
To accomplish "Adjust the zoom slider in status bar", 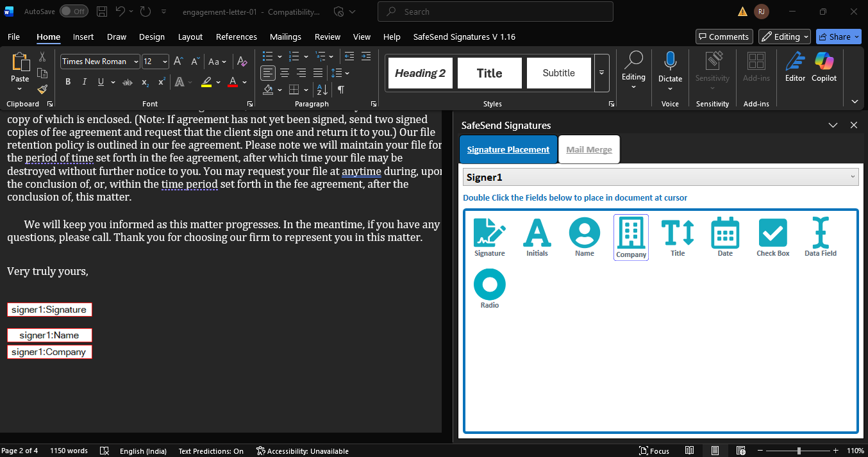I will click(x=799, y=451).
